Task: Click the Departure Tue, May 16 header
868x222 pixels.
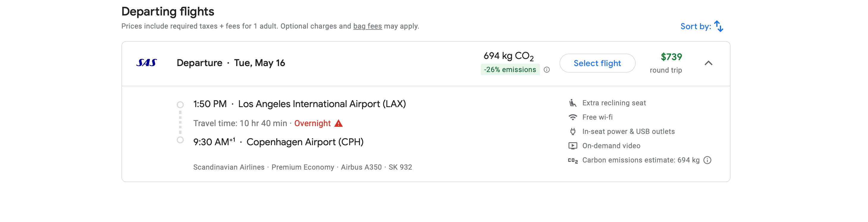Action: [231, 63]
